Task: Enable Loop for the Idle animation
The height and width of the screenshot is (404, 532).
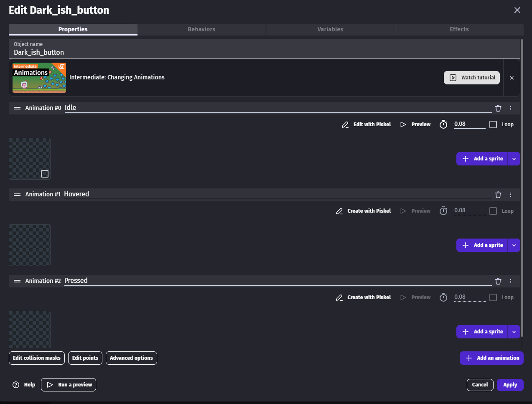Action: click(493, 125)
